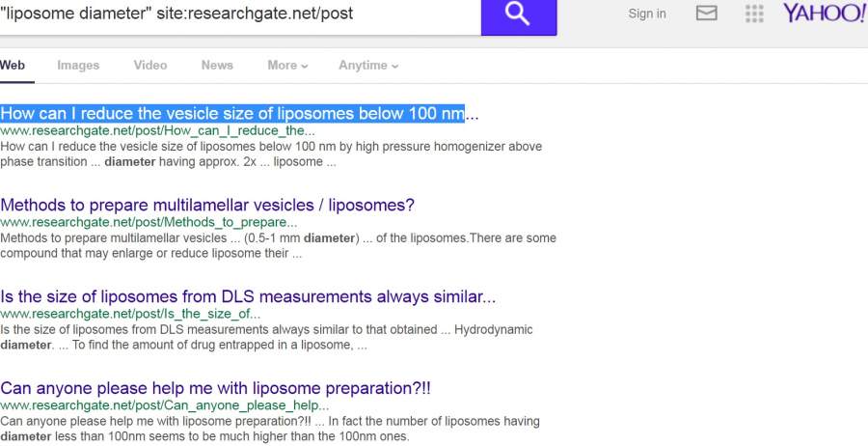868x446 pixels.
Task: Expand the More dropdown
Action: pos(287,66)
